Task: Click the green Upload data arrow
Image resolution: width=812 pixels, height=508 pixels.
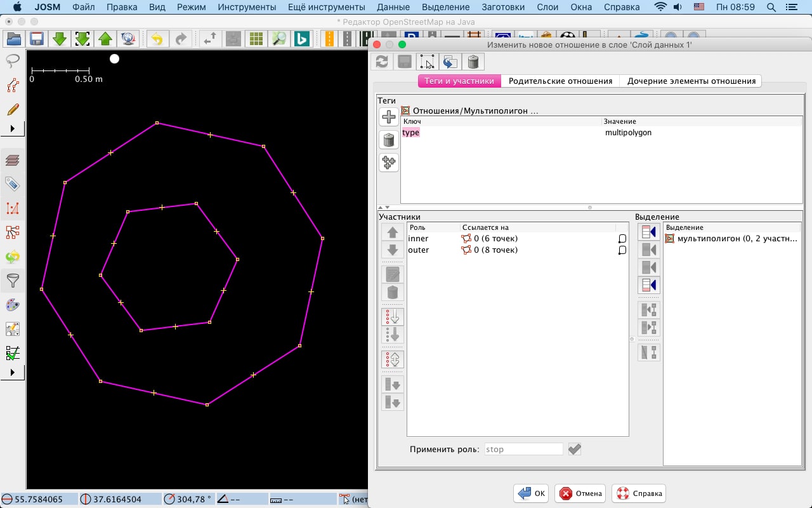Action: click(105, 39)
